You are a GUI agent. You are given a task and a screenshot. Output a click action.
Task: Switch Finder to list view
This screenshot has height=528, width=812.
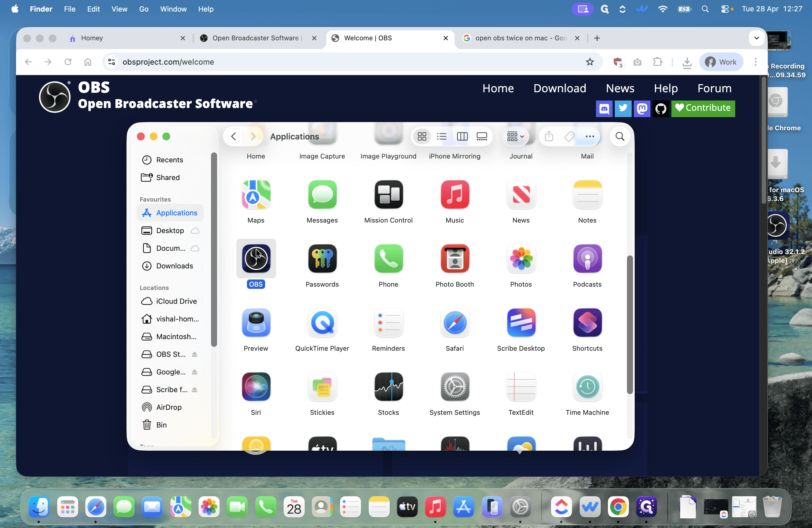[x=441, y=136]
